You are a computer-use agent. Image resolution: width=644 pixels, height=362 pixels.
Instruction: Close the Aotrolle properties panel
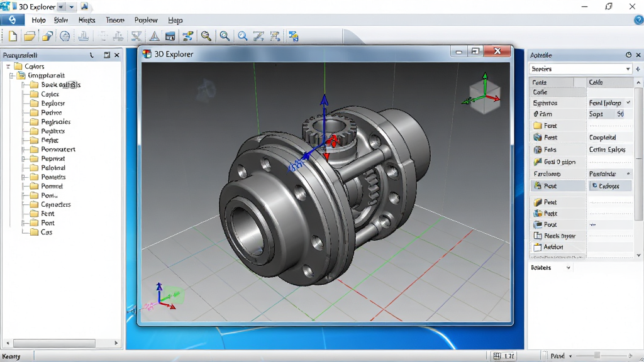point(639,55)
